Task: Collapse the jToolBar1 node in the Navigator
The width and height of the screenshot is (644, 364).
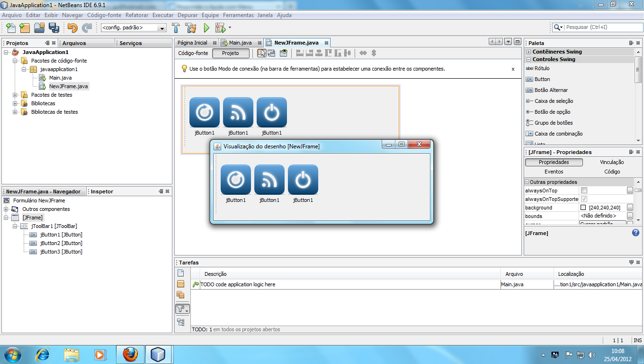Action: (15, 226)
